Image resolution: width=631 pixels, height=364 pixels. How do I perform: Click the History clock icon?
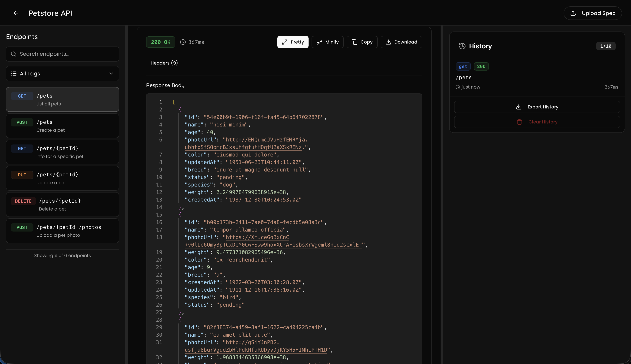[462, 46]
